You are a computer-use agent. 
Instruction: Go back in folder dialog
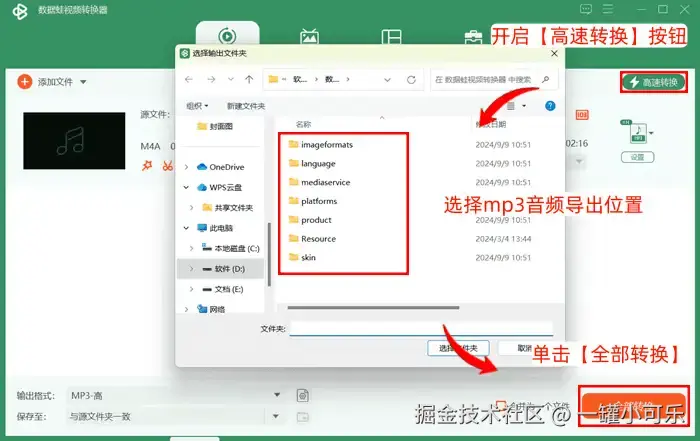coord(189,79)
